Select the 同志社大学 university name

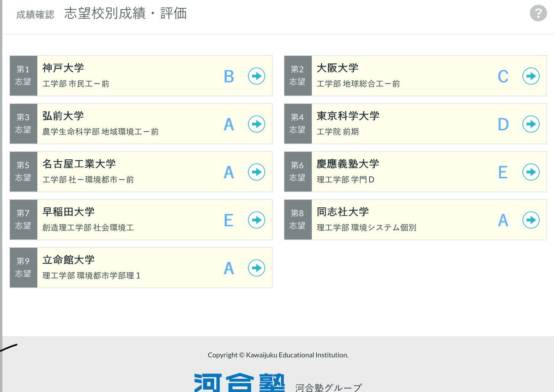(x=343, y=212)
